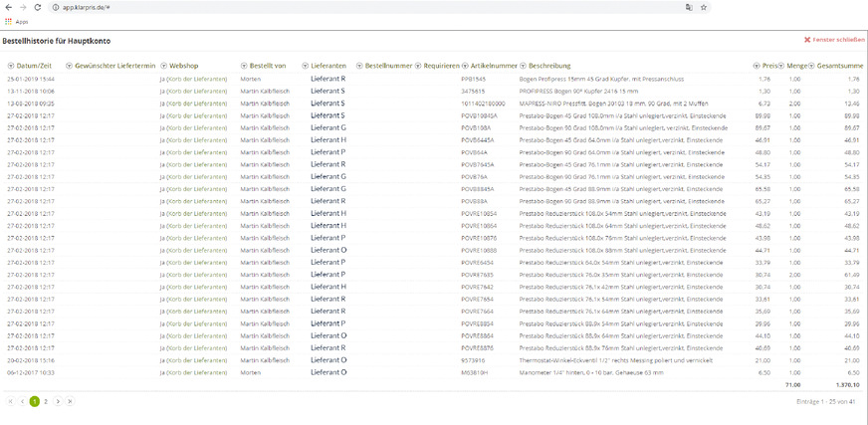Reload the current page
Screen dimensions: 868x425
coord(38,7)
